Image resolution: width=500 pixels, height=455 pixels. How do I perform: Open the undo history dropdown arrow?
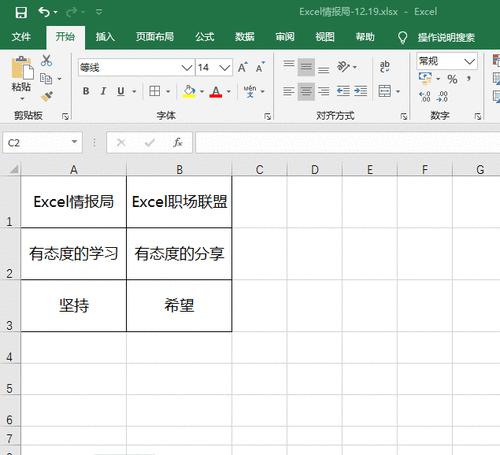[55, 12]
